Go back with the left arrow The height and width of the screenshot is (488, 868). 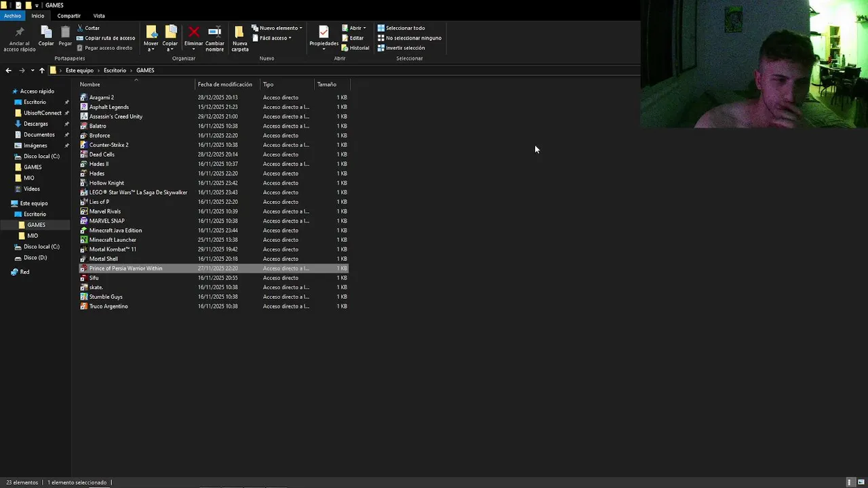pos(8,70)
